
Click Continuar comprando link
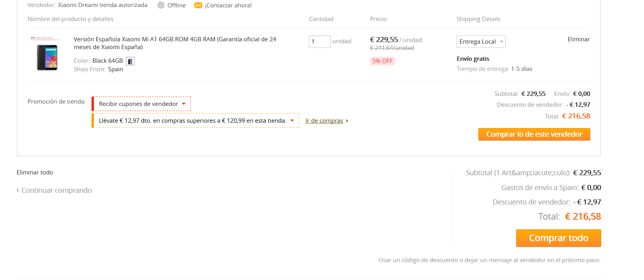(54, 190)
